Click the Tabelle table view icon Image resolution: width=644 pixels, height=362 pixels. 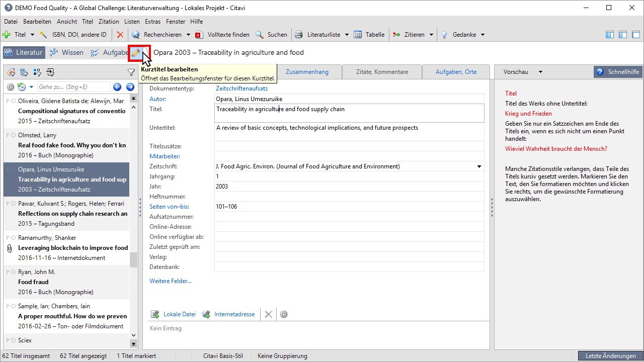click(358, 35)
